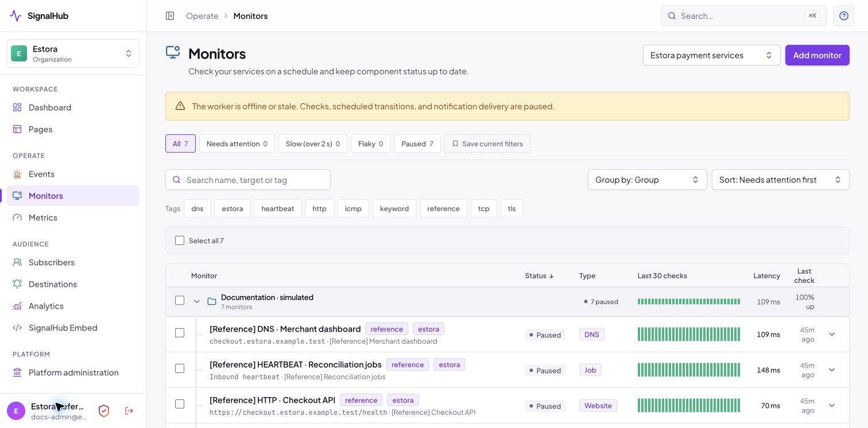Click the folder icon for Documentation group
868x428 pixels.
(212, 301)
